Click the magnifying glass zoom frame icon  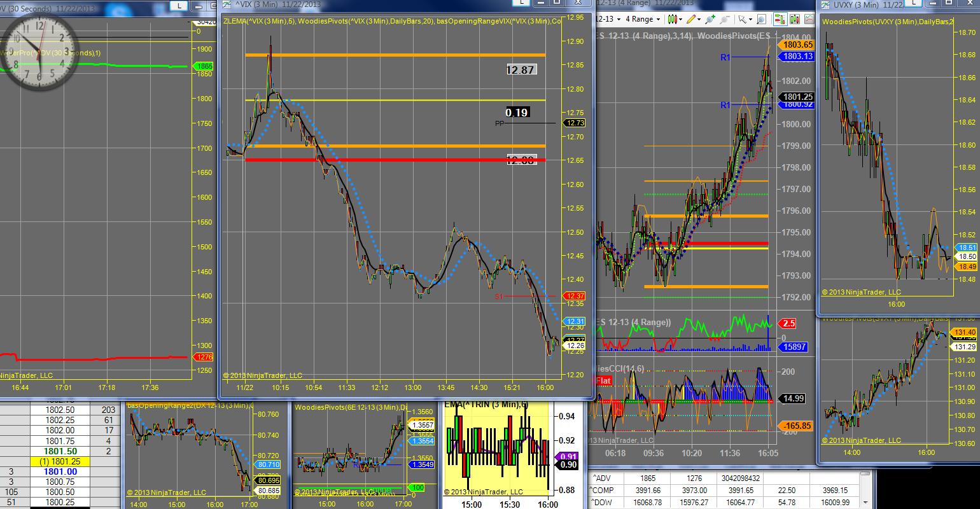761,19
